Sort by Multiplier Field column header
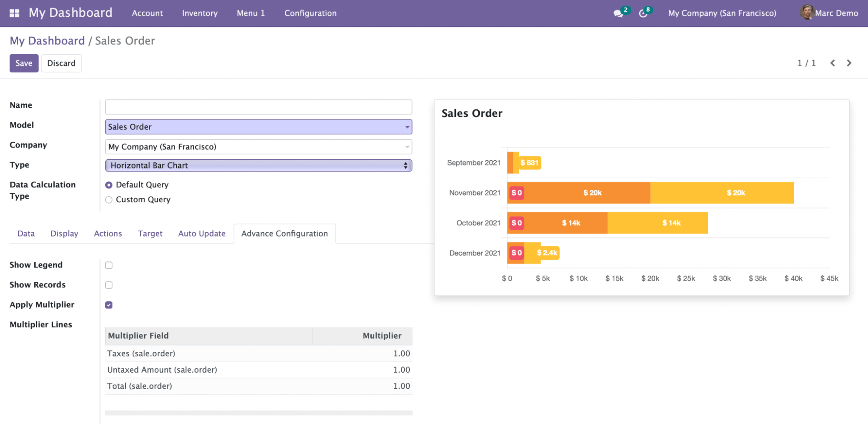The image size is (868, 436). coord(208,336)
